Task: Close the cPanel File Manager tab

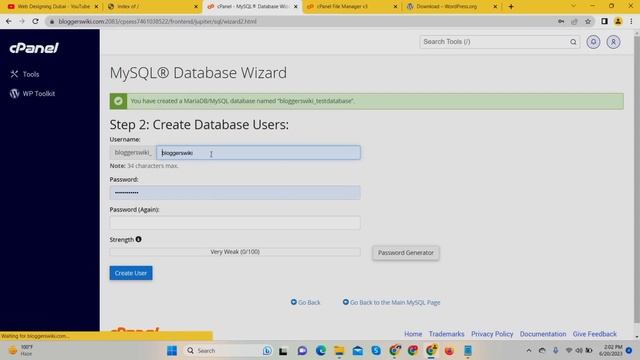Action: click(x=395, y=7)
